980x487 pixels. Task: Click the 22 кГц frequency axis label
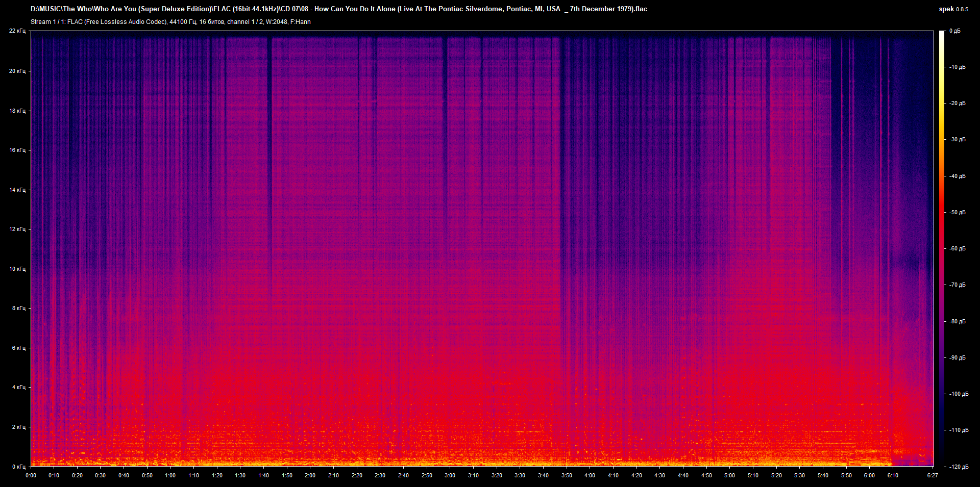pyautogui.click(x=17, y=31)
